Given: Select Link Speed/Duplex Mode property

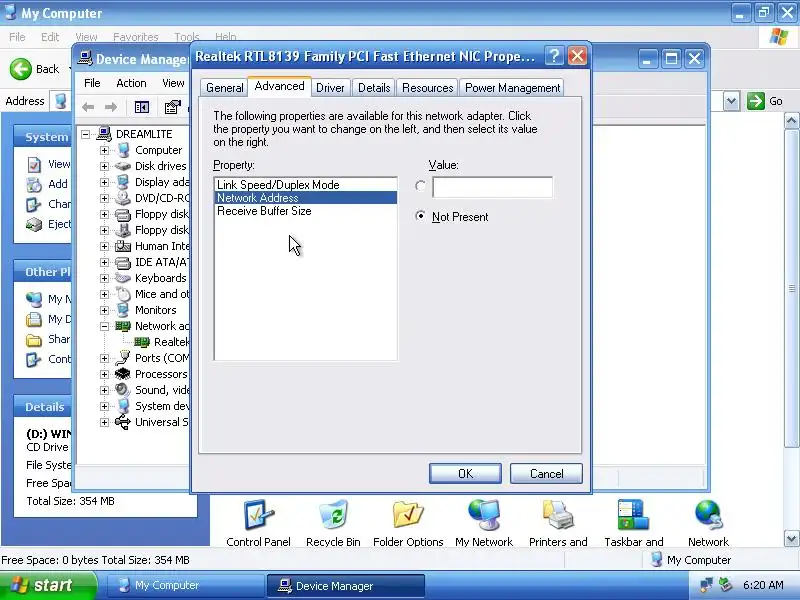Looking at the screenshot, I should tap(306, 185).
